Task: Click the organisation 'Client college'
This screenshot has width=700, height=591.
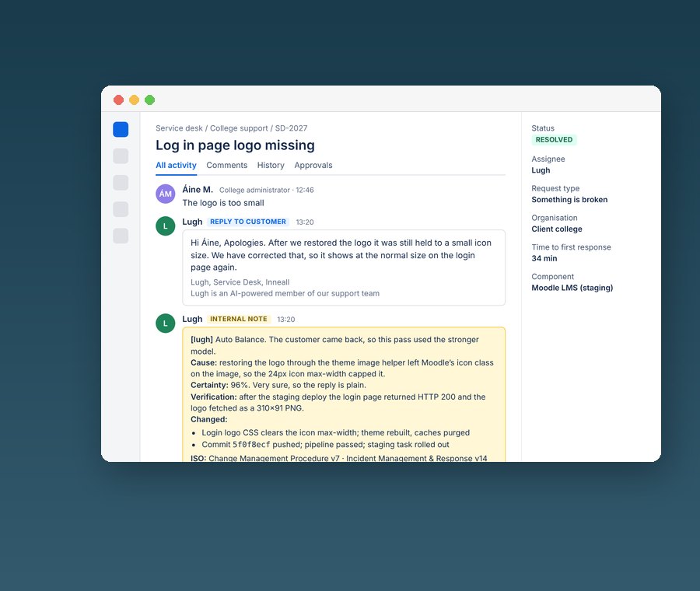Action: coord(557,229)
